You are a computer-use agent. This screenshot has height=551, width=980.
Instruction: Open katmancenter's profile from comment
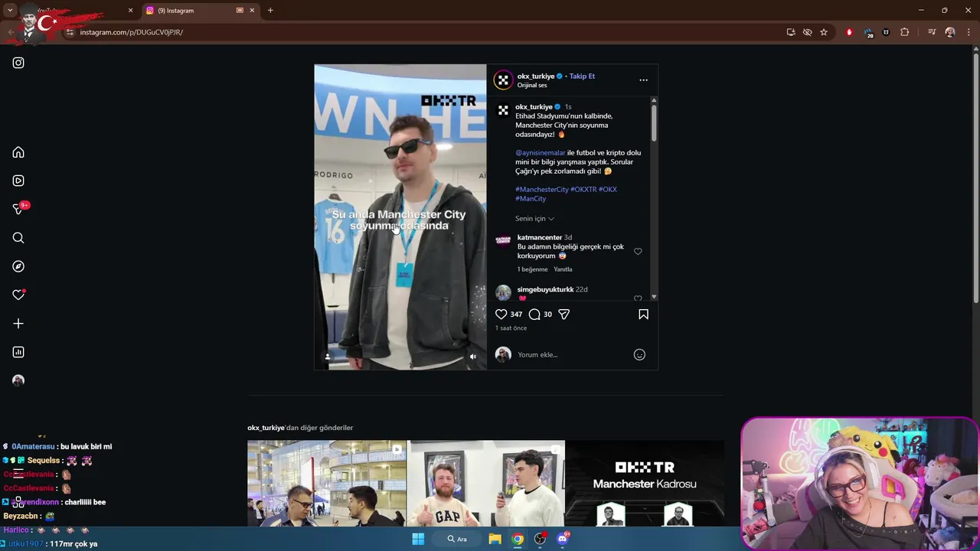click(x=540, y=237)
